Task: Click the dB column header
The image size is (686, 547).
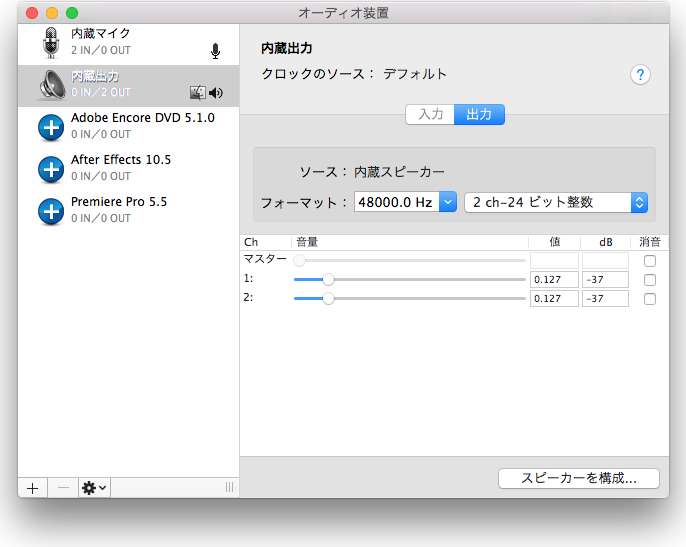Action: tap(606, 242)
